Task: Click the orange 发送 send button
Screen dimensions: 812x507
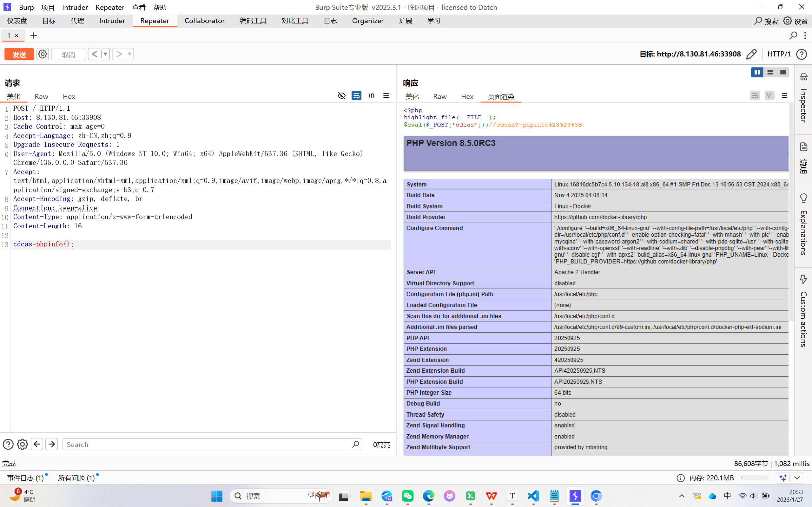Action: (19, 54)
